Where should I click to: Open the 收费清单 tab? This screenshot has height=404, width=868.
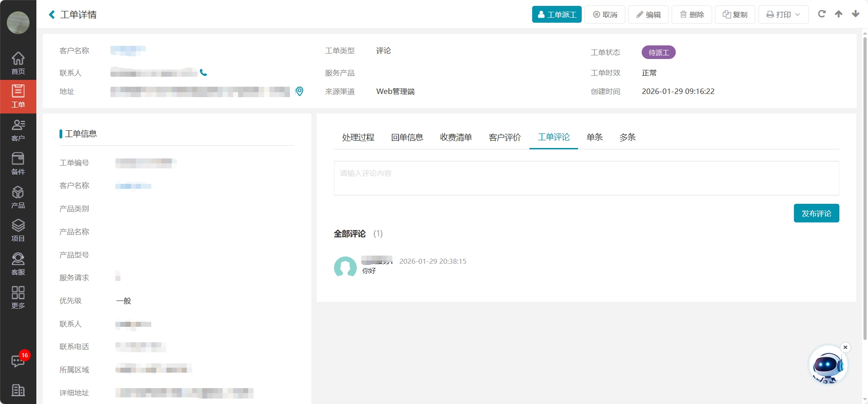coord(456,138)
